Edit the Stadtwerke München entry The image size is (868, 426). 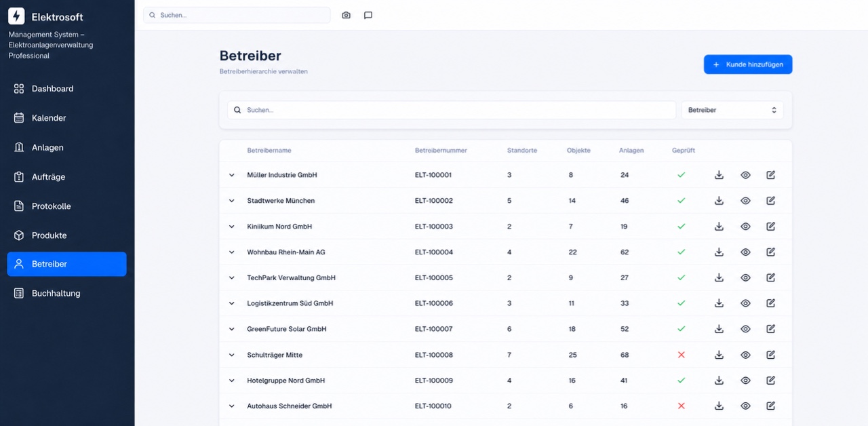click(x=770, y=201)
